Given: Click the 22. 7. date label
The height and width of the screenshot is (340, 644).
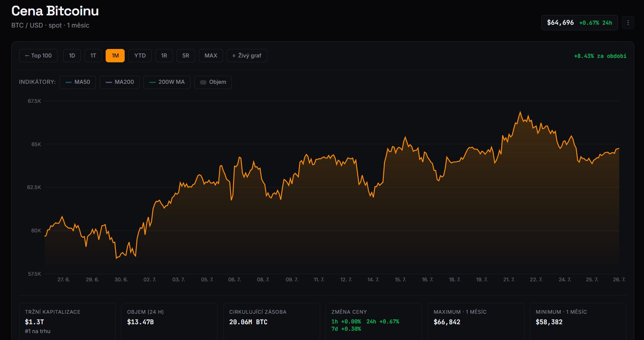Looking at the screenshot, I should click(536, 280).
